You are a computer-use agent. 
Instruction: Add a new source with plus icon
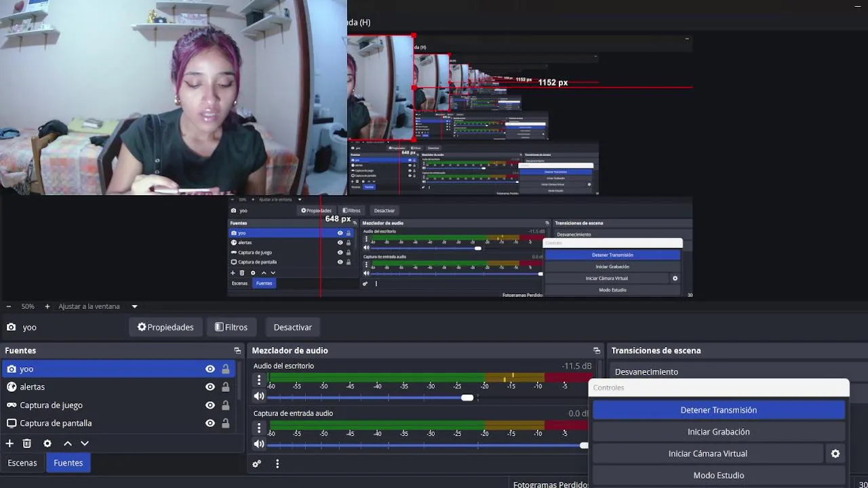[9, 443]
